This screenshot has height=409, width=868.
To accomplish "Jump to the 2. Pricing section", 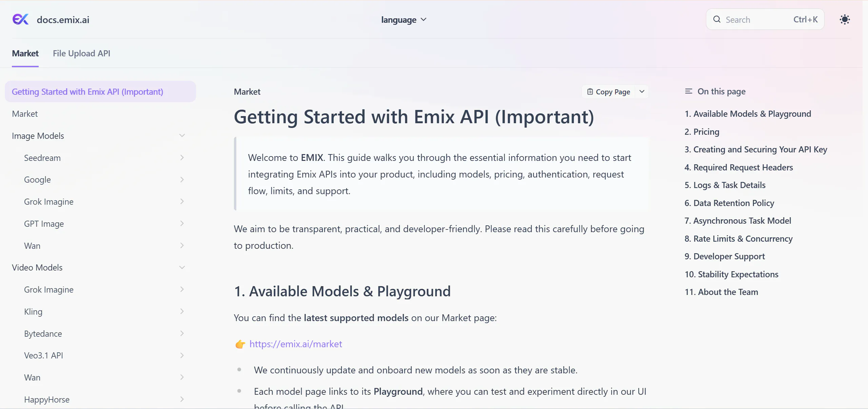I will point(702,132).
